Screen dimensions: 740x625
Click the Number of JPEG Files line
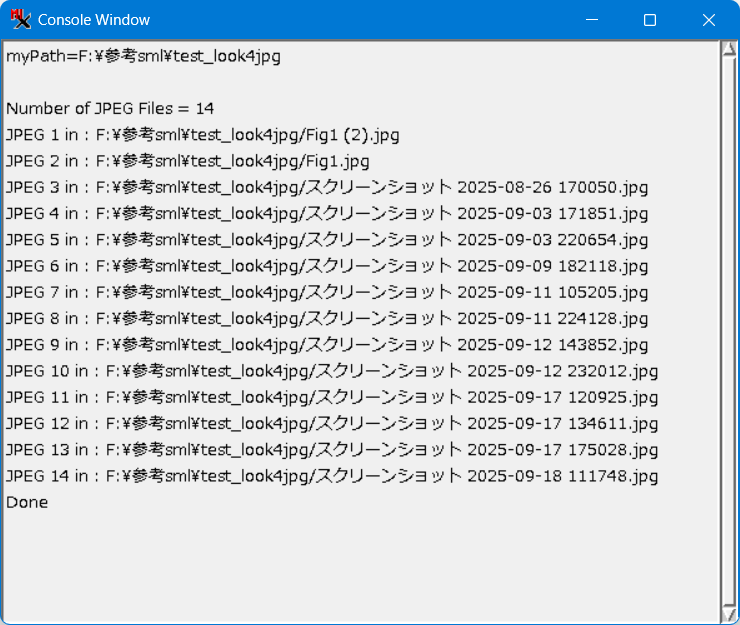[x=110, y=108]
